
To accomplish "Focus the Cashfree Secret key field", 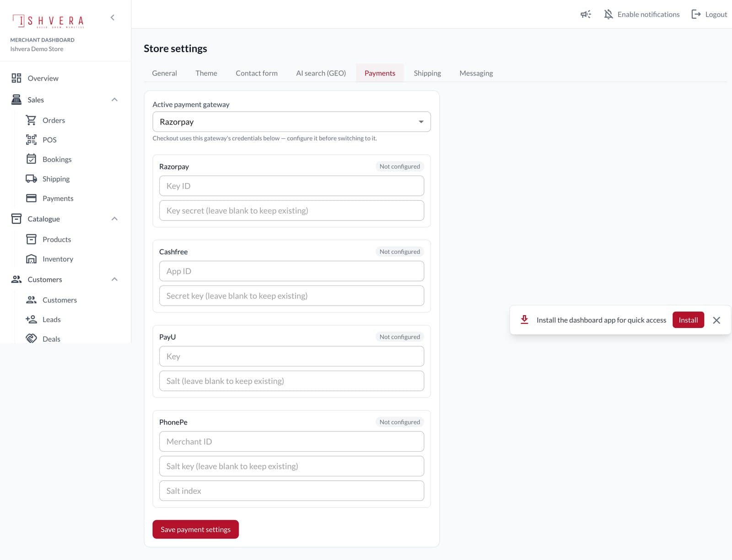I will [291, 296].
